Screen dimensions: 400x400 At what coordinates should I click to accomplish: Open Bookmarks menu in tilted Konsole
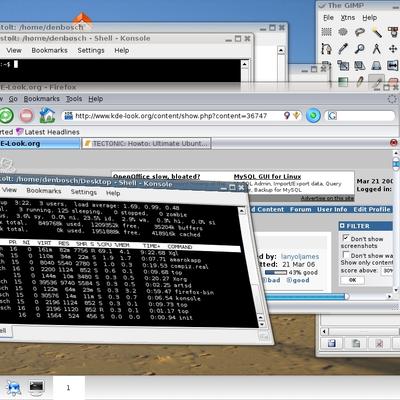pyautogui.click(x=44, y=191)
